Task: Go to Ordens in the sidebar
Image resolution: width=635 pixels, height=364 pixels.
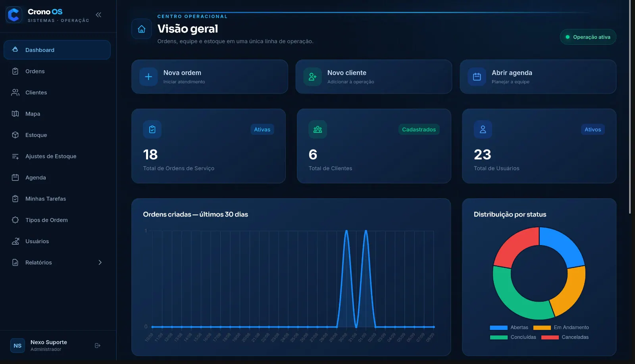Action: click(57, 71)
